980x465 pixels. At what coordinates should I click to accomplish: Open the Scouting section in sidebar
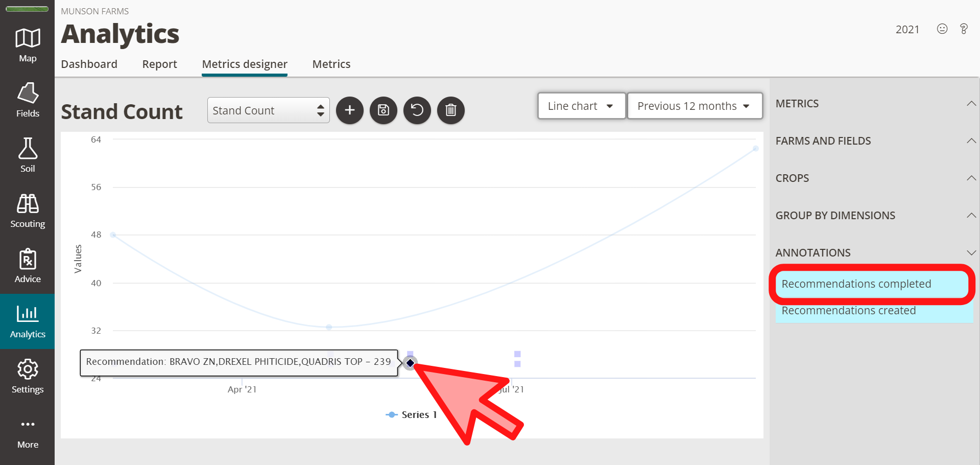tap(28, 211)
